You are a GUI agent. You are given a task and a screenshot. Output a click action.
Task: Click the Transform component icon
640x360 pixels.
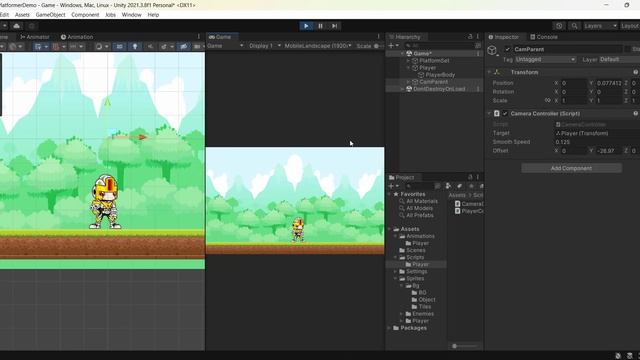(x=497, y=72)
